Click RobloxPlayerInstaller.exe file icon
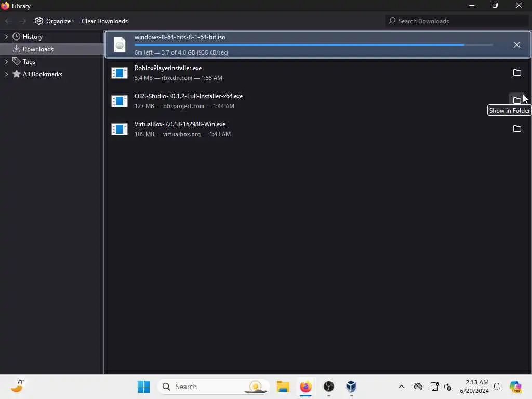Image resolution: width=532 pixels, height=399 pixels. click(119, 73)
